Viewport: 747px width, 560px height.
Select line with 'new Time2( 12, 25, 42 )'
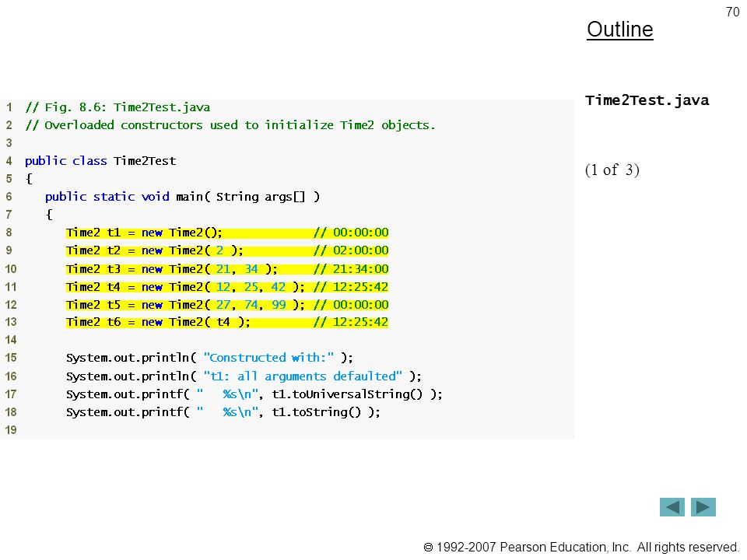tap(227, 287)
